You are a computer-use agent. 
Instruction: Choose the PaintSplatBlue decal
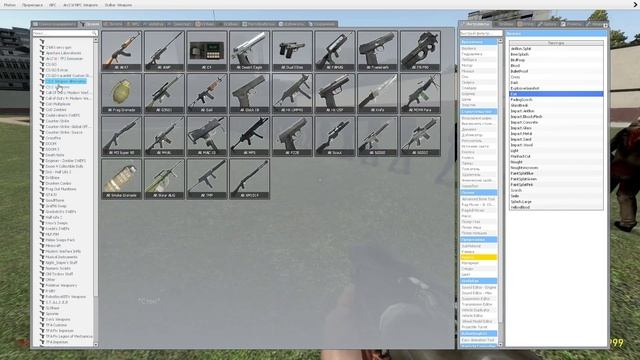(556, 173)
